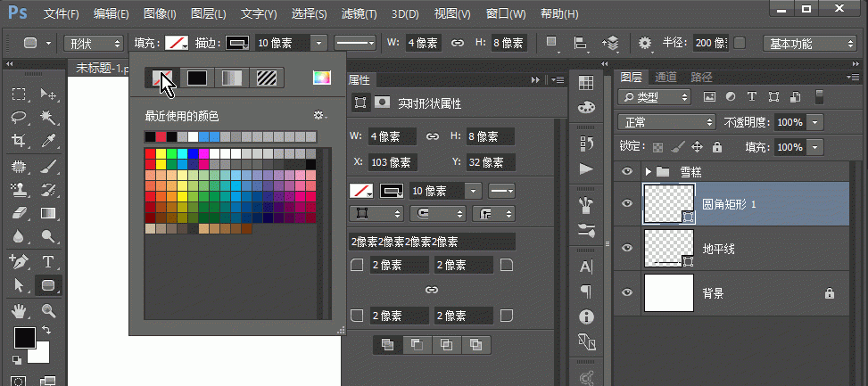
Task: Choose the Eraser tool
Action: 19,214
